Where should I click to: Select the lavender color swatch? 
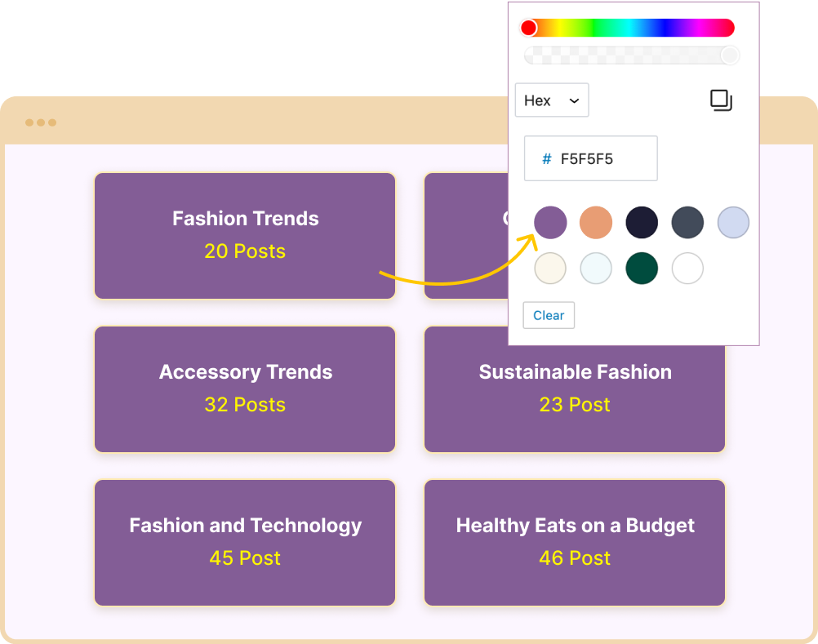point(733,222)
